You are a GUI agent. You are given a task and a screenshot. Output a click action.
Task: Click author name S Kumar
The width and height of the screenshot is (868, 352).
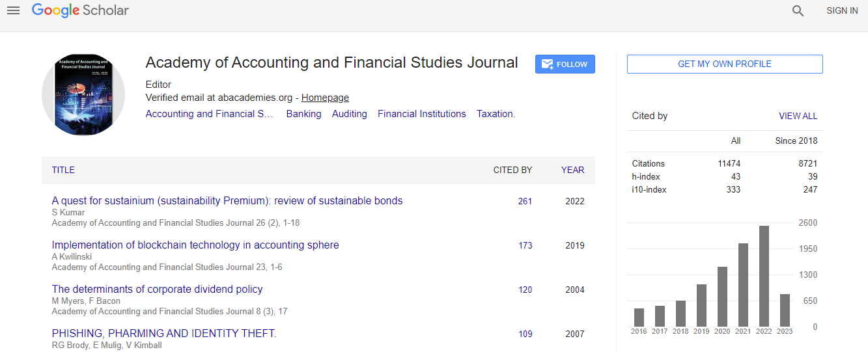pos(68,212)
